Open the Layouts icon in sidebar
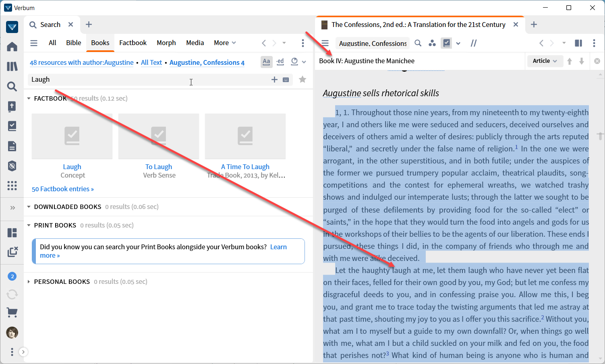 coord(12,233)
